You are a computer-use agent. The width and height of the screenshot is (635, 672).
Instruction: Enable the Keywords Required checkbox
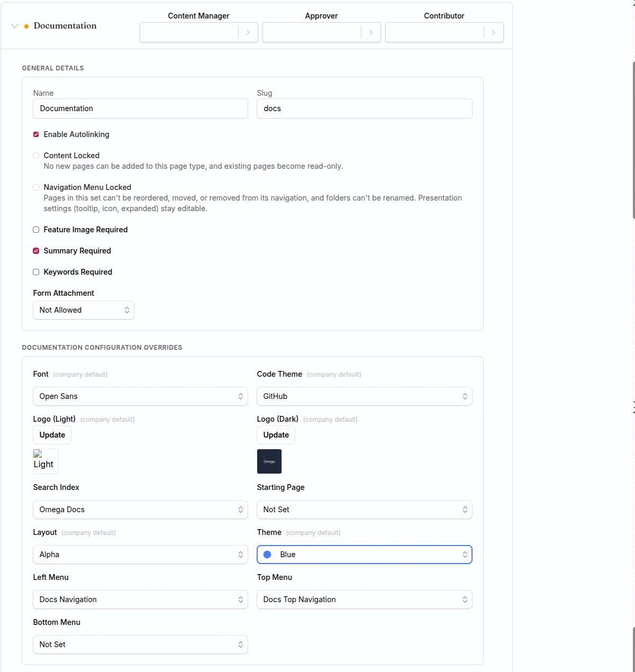36,272
